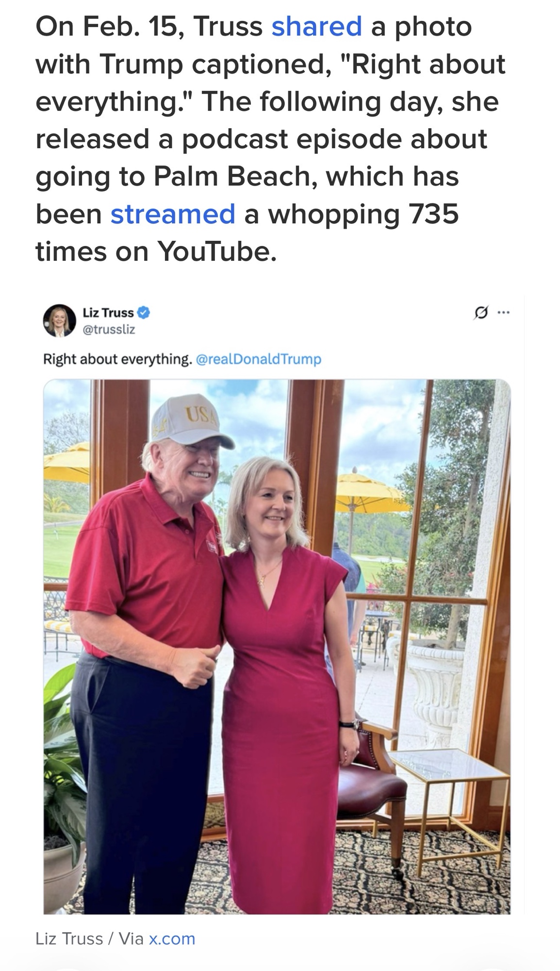The width and height of the screenshot is (560, 971).
Task: Click the "Right about everything." tweet text
Action: tap(116, 359)
